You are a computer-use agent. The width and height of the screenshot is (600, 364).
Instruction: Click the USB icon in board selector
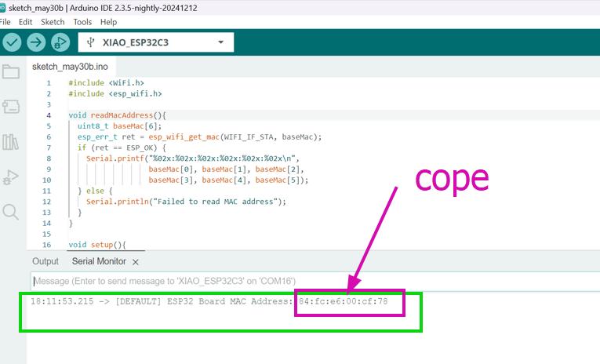click(90, 42)
